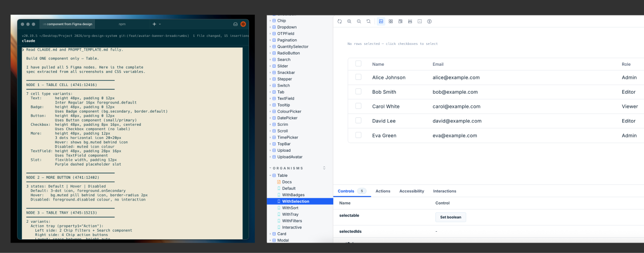Check the Carol White row checkbox
The height and width of the screenshot is (253, 644).
[x=358, y=106]
